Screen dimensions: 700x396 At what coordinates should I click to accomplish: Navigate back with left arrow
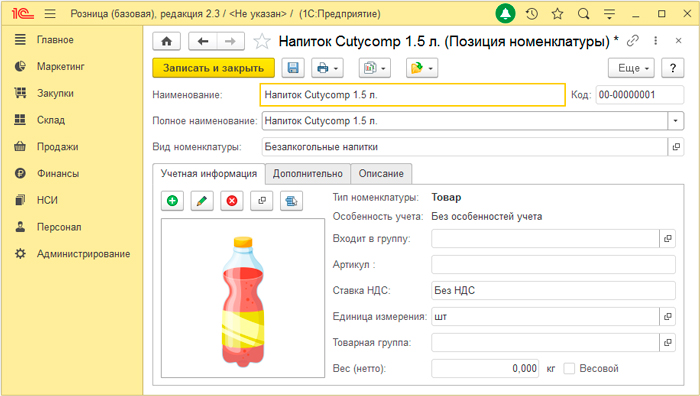[x=203, y=42]
